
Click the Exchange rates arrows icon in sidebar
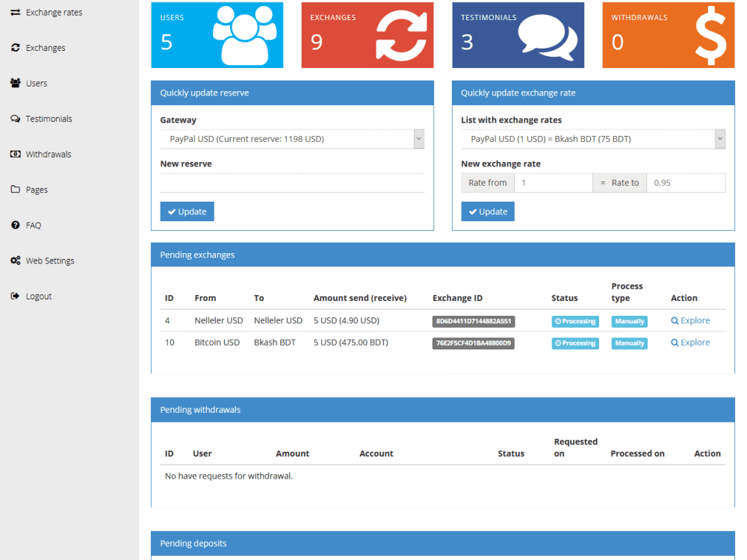tap(15, 13)
